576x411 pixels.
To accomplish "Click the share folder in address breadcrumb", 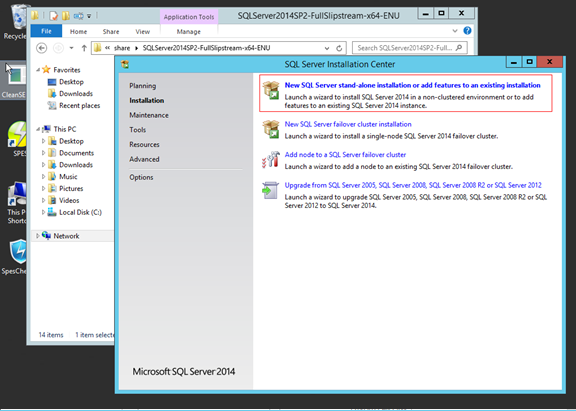I will pos(122,48).
